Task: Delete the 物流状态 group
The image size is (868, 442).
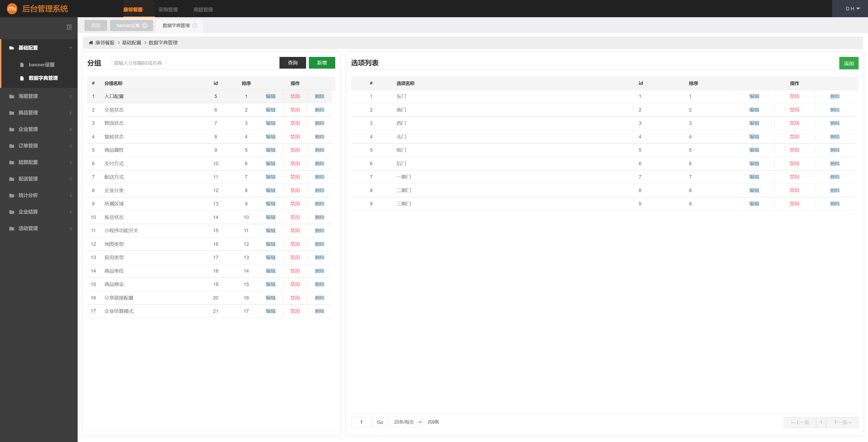Action: 319,123
